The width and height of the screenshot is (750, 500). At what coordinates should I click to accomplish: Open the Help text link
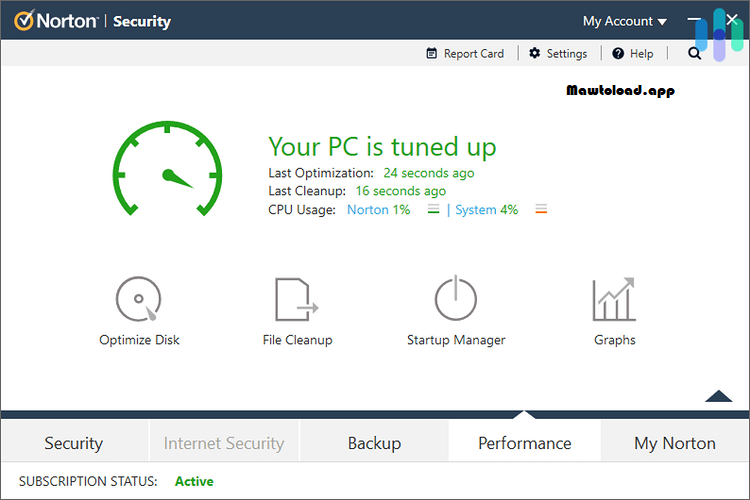[x=641, y=54]
